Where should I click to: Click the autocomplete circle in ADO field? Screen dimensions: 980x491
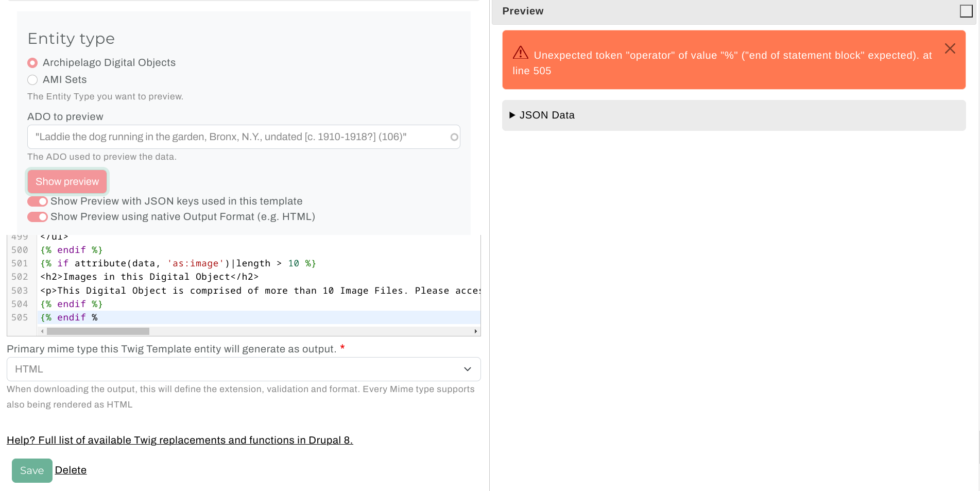[454, 137]
